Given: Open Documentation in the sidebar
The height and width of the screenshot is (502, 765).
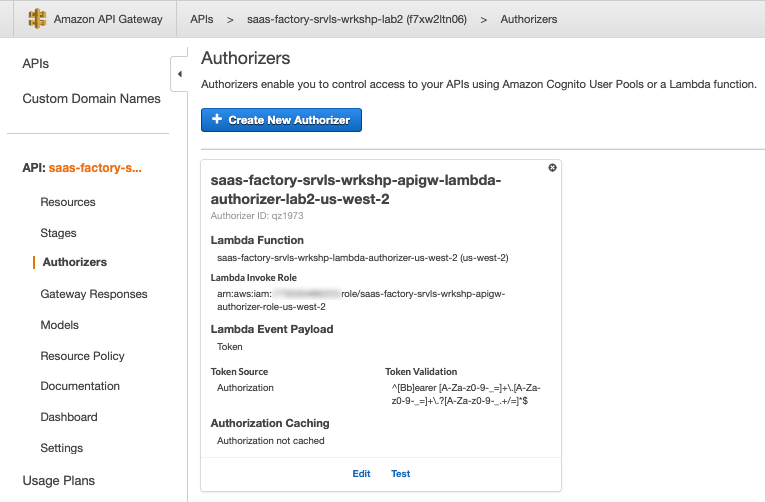Looking at the screenshot, I should pyautogui.click(x=80, y=386).
